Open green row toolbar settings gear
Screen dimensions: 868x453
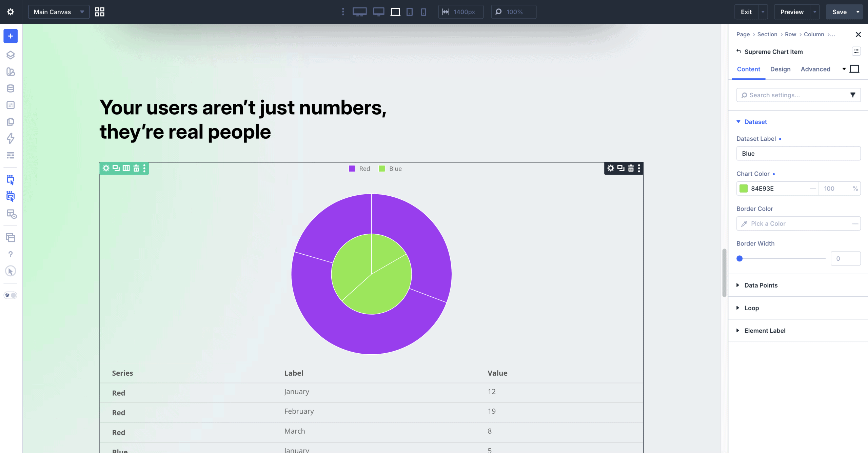106,168
